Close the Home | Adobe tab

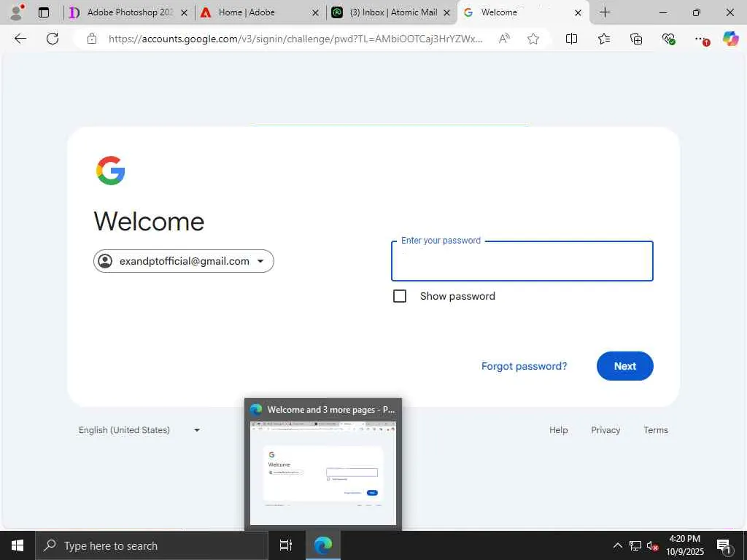(315, 13)
